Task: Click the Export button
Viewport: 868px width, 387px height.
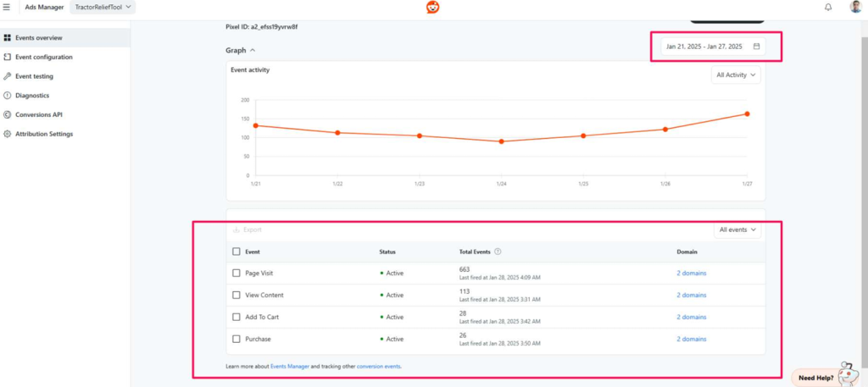Action: click(x=247, y=229)
